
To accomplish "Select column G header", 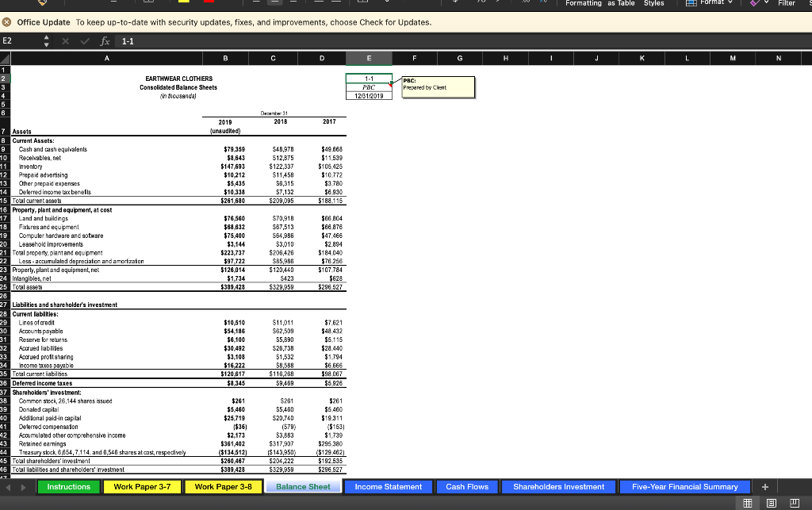I will (460, 59).
